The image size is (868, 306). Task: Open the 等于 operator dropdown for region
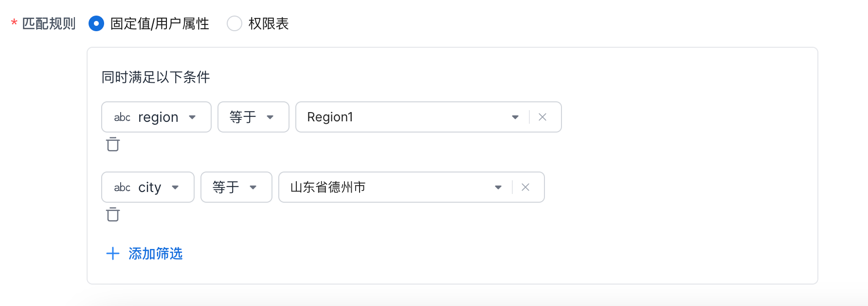(253, 117)
